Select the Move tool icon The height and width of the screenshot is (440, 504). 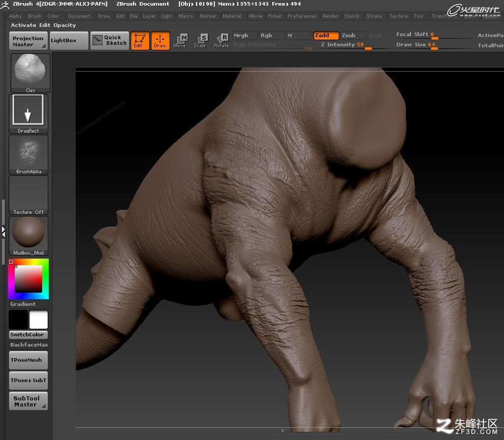[x=180, y=41]
